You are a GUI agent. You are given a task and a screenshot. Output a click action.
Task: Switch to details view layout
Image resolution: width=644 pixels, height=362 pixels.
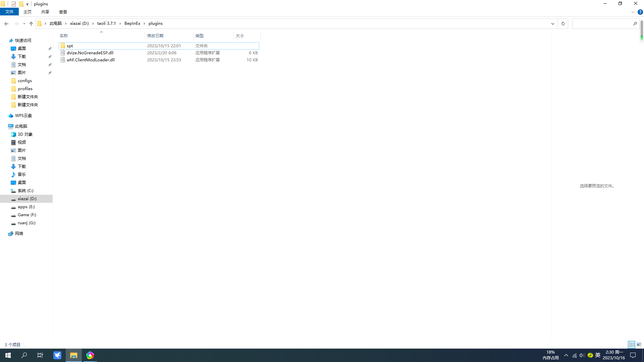point(632,345)
